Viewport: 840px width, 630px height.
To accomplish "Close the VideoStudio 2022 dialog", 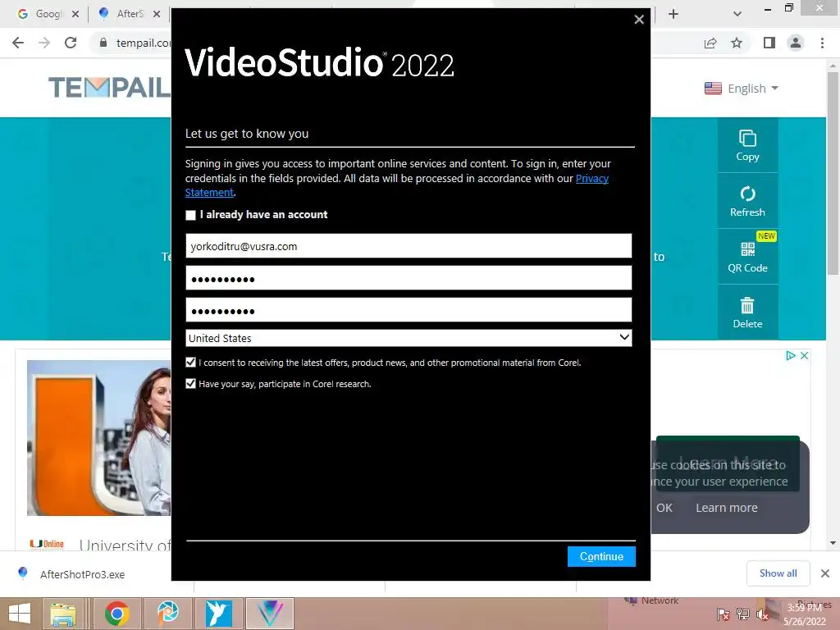I will [638, 20].
